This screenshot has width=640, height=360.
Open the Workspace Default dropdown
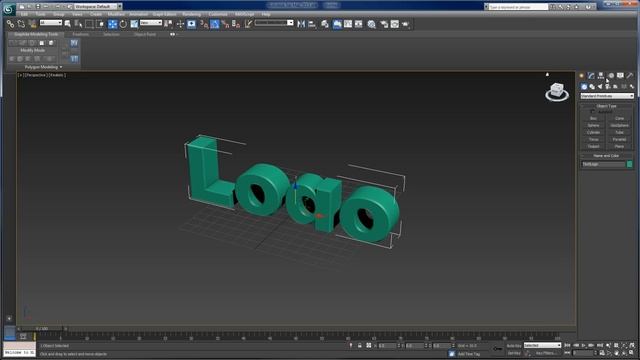[98, 7]
